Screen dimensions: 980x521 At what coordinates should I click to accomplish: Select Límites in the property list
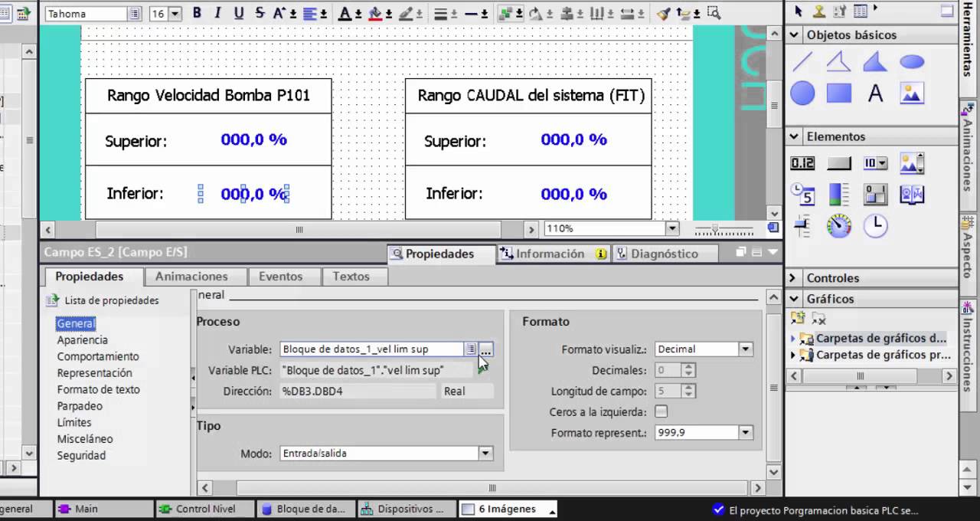74,422
